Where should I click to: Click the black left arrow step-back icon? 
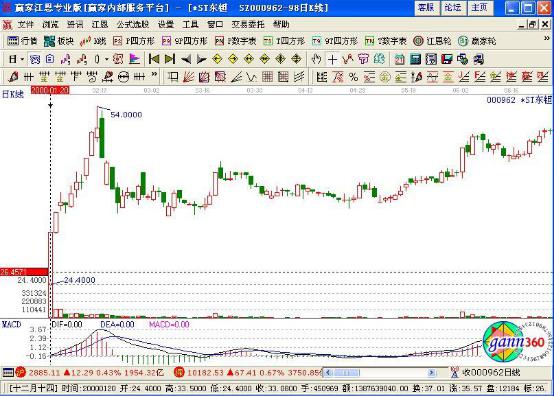(186, 59)
